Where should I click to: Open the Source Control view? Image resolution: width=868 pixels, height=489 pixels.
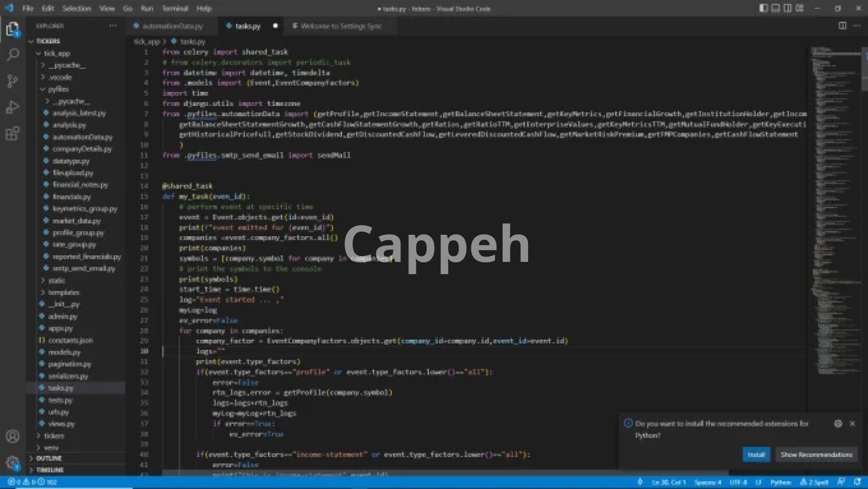point(13,81)
